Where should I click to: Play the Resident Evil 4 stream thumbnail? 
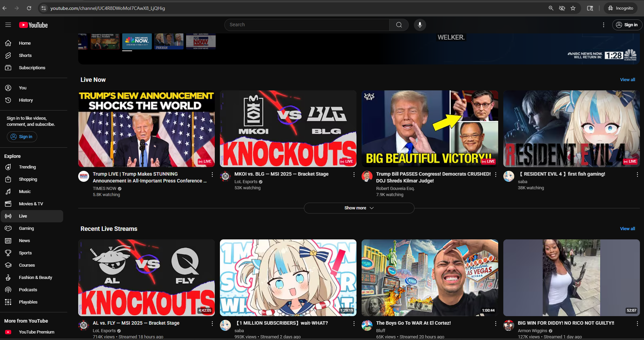coord(572,129)
